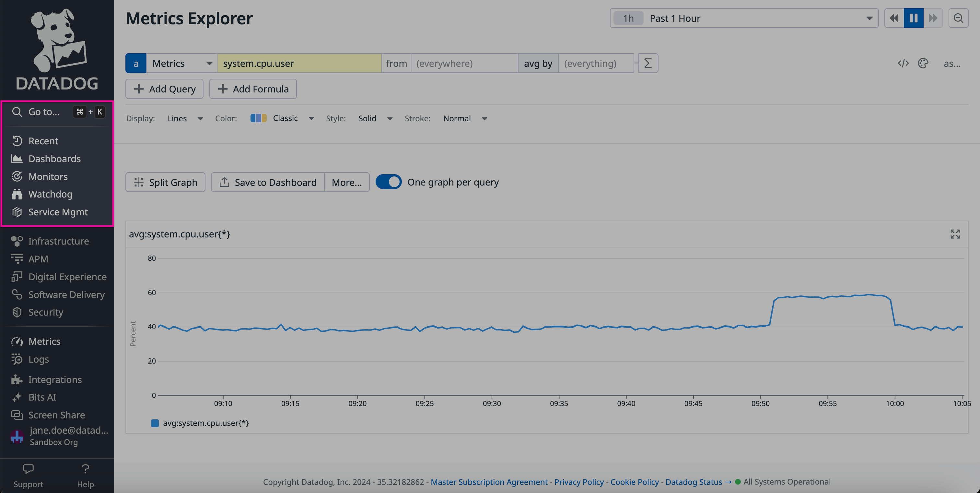Pause live data updates
This screenshot has width=980, height=493.
pyautogui.click(x=914, y=18)
